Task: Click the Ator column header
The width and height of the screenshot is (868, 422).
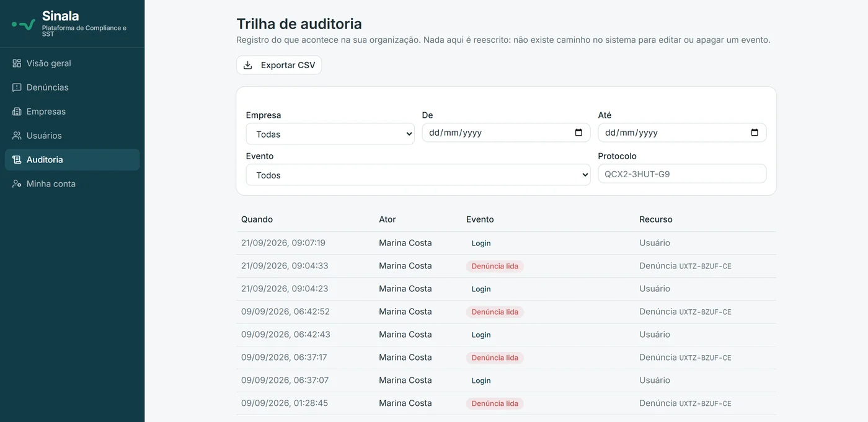Action: point(387,219)
